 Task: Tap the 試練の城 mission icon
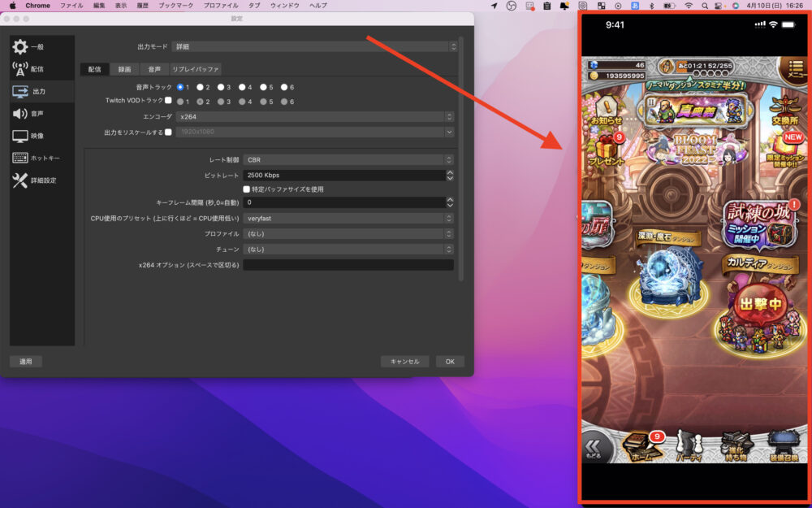(x=760, y=224)
